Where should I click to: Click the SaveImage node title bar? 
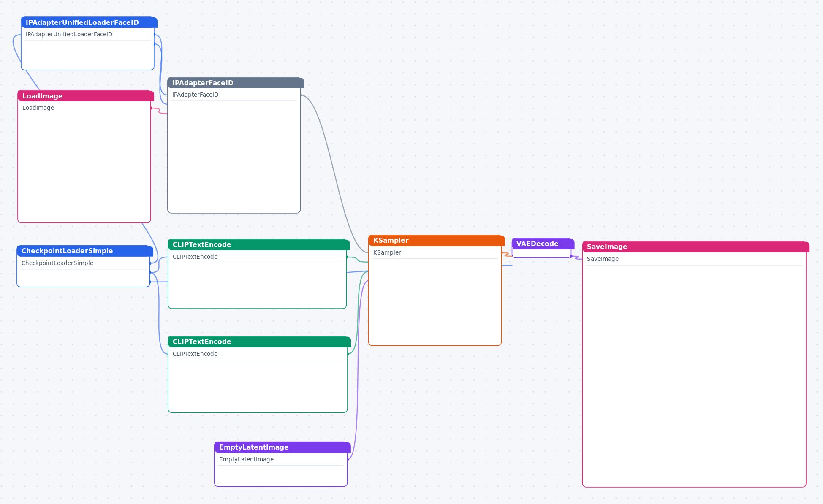coord(696,247)
